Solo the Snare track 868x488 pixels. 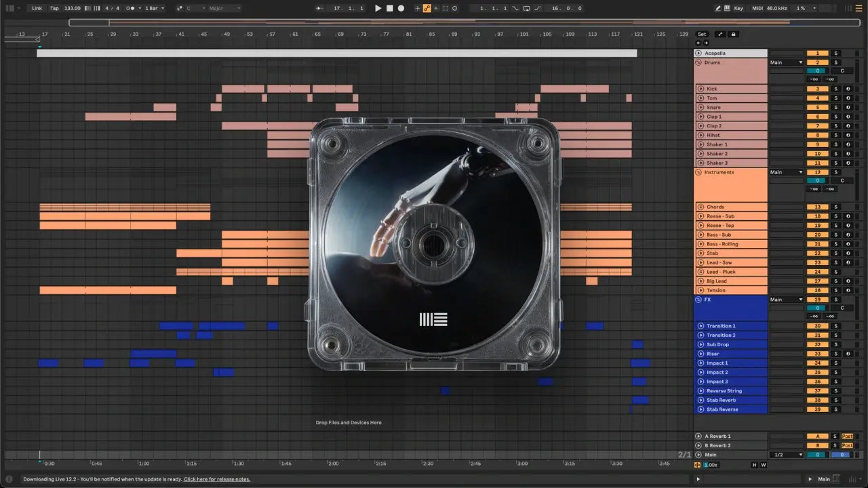click(x=835, y=108)
